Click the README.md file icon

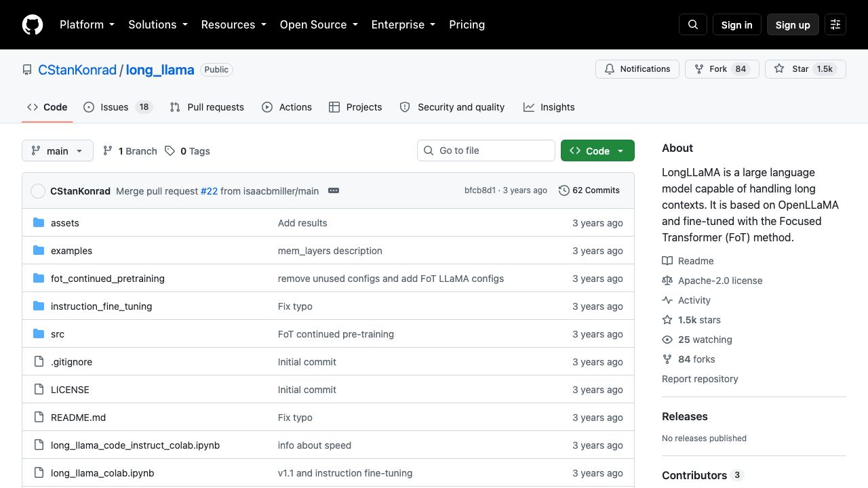(x=39, y=418)
